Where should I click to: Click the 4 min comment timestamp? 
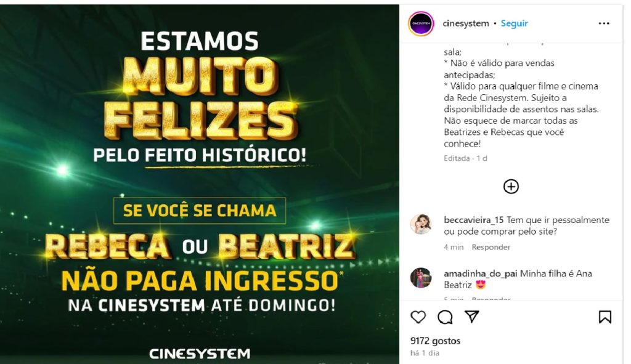pyautogui.click(x=454, y=247)
